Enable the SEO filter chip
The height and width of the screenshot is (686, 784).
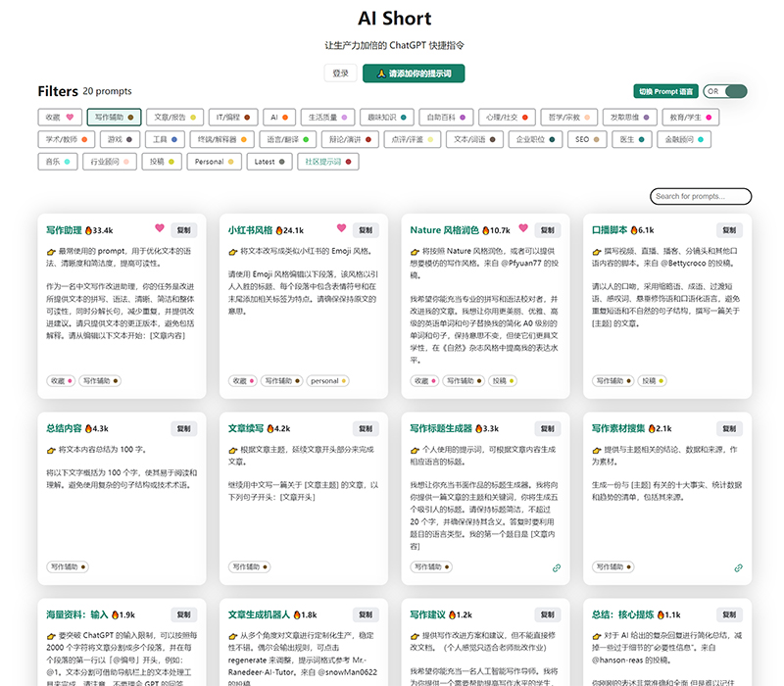pos(585,139)
